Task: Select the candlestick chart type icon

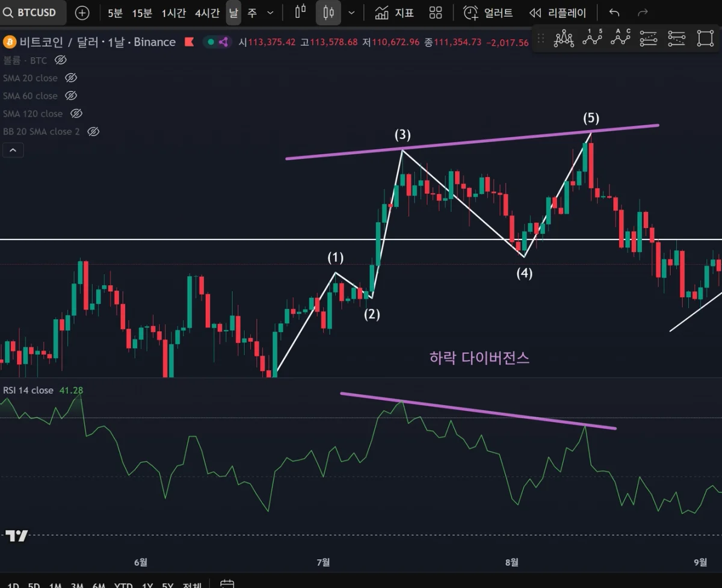Action: tap(329, 13)
